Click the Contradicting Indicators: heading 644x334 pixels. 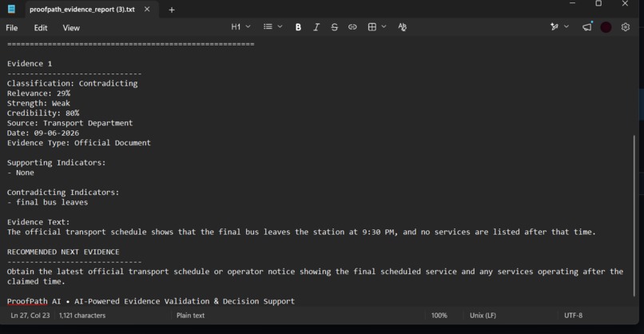[x=63, y=193]
